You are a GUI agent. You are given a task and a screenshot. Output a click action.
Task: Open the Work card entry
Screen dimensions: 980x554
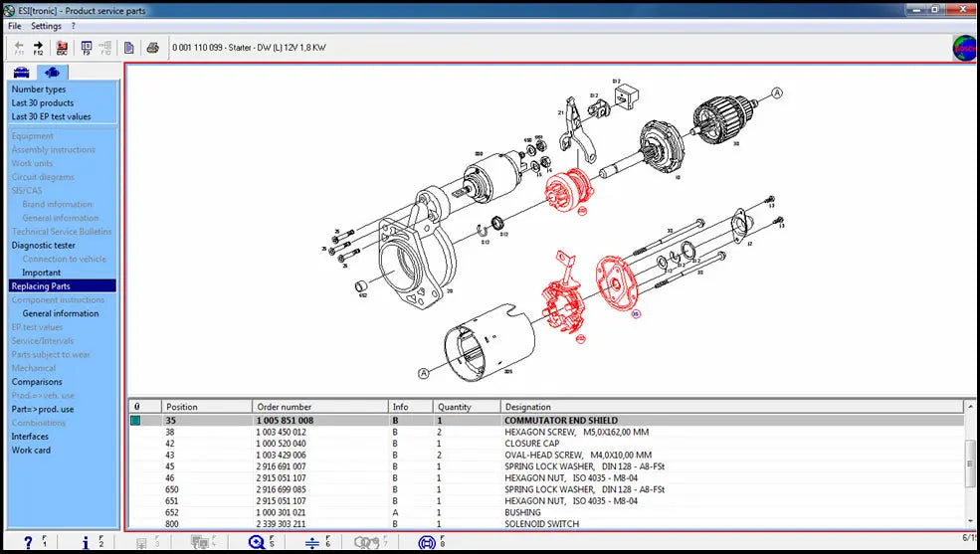[31, 450]
